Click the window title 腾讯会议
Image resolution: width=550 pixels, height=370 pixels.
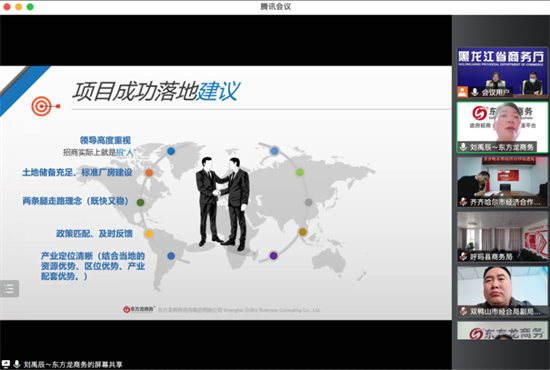(275, 6)
